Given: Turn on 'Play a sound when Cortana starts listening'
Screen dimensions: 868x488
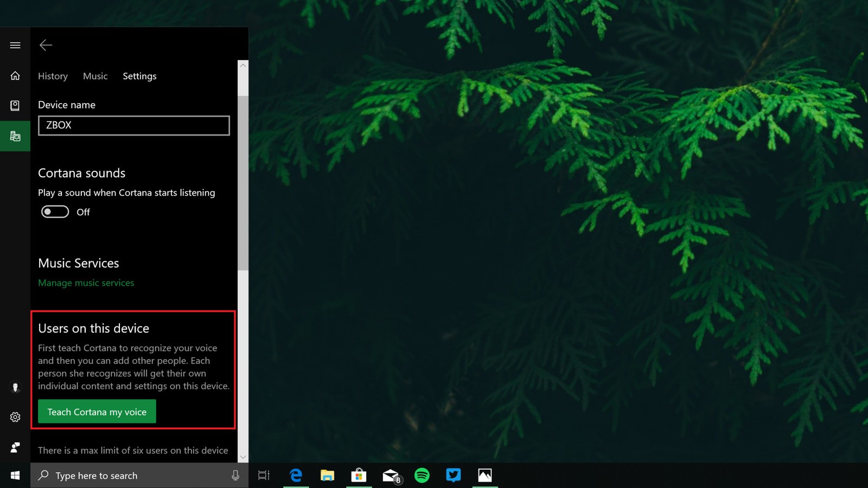Looking at the screenshot, I should pos(54,211).
